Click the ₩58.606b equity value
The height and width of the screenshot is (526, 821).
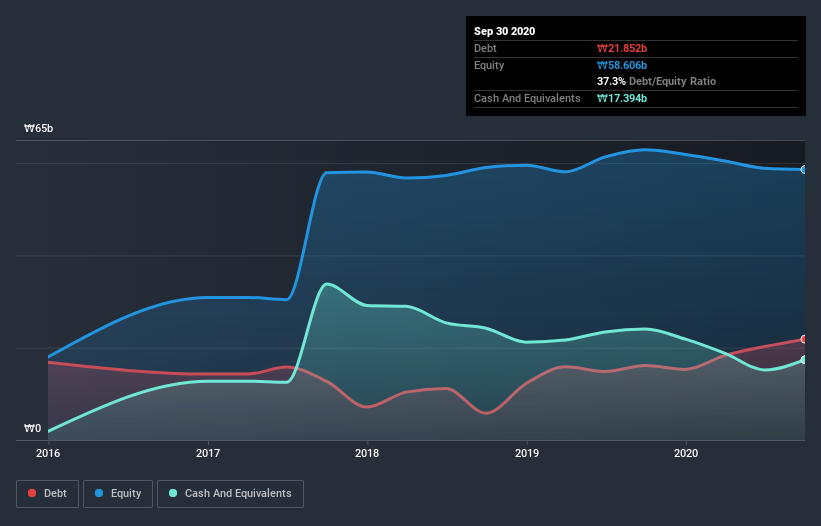pos(622,65)
